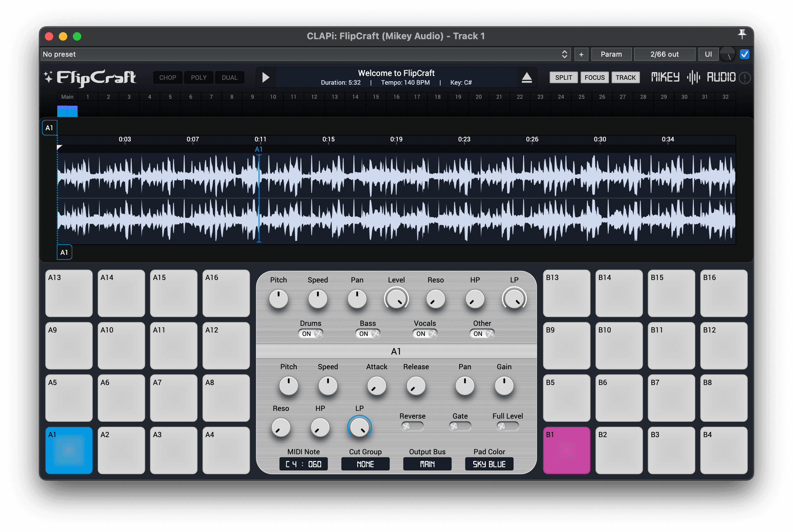Screen dimensions: 793x532
Task: Toggle the Reverse switch
Action: (x=412, y=426)
